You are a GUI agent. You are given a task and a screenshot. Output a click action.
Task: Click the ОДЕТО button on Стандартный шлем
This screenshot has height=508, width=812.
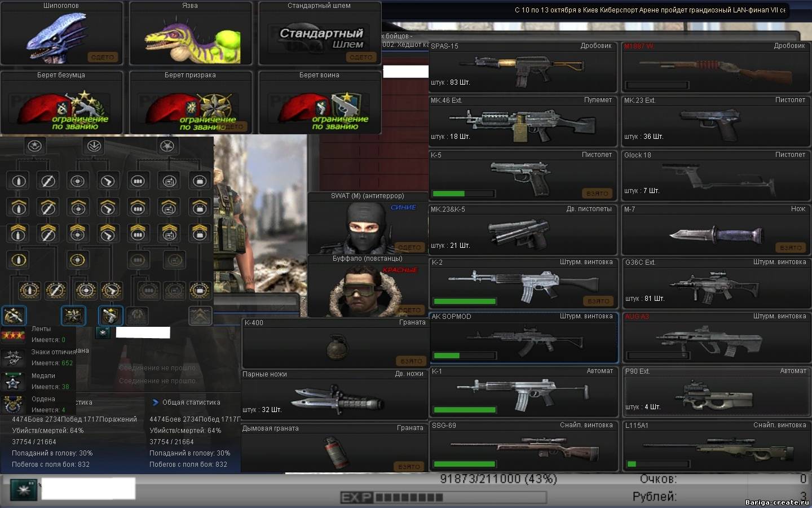tap(361, 57)
